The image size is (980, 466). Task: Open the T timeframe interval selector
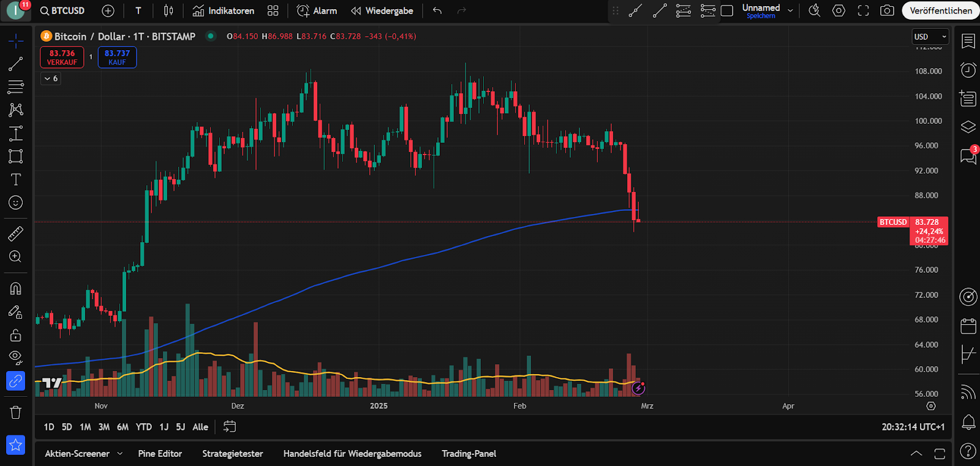(138, 10)
